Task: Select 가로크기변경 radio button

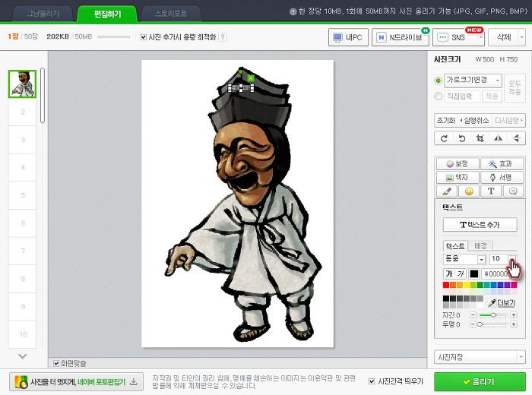Action: coord(438,81)
